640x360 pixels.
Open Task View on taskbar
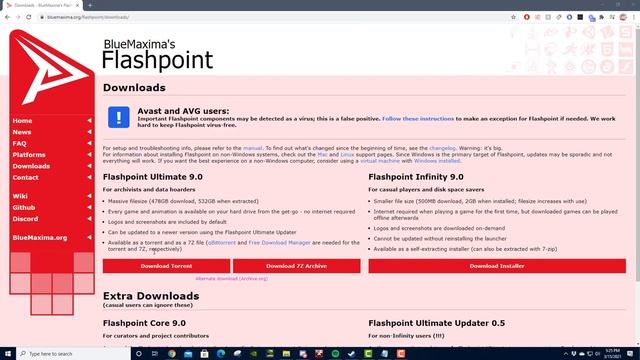point(155,353)
